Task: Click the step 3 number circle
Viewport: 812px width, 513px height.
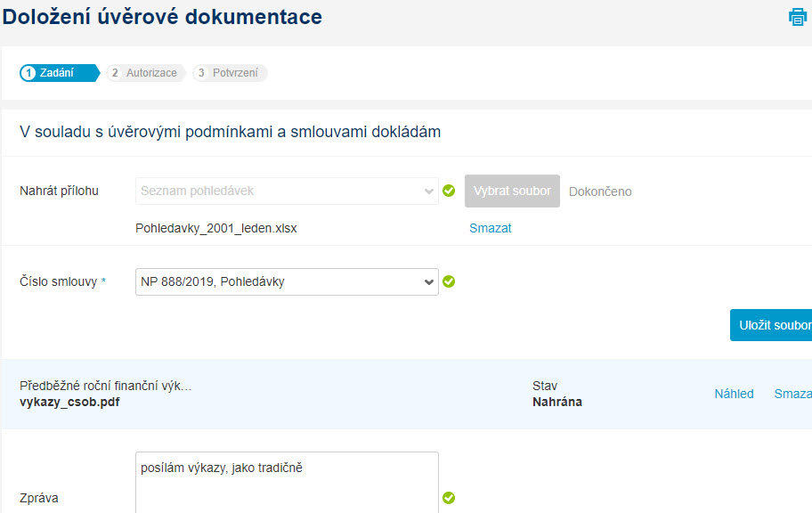Action: (x=201, y=73)
